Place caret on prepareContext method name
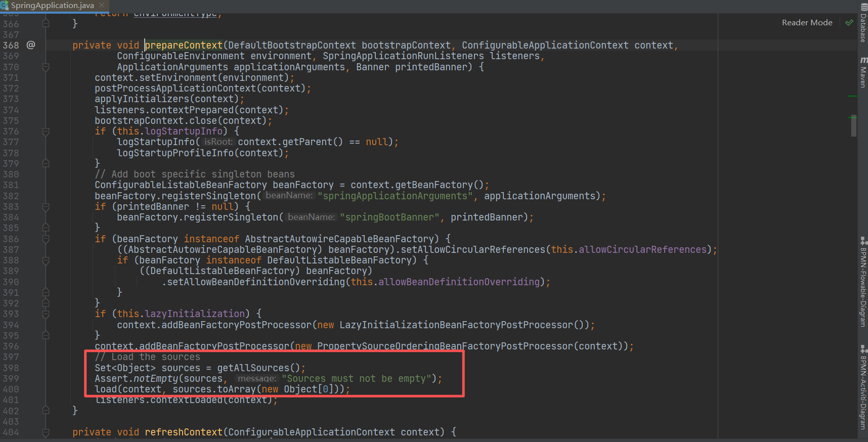The image size is (868, 442). [x=184, y=45]
